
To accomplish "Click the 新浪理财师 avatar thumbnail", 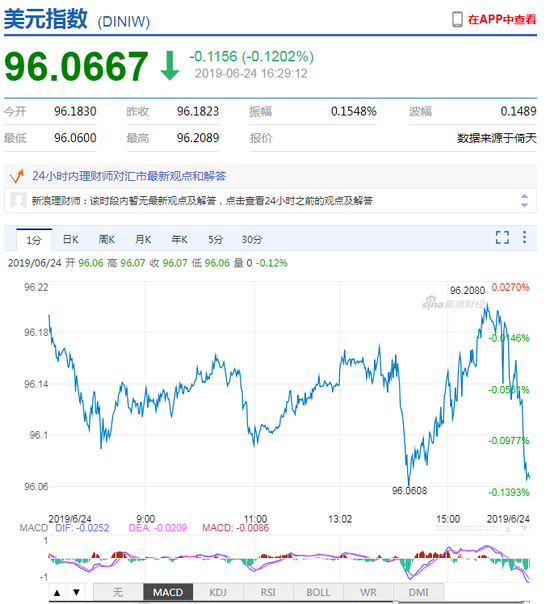I will (18, 200).
